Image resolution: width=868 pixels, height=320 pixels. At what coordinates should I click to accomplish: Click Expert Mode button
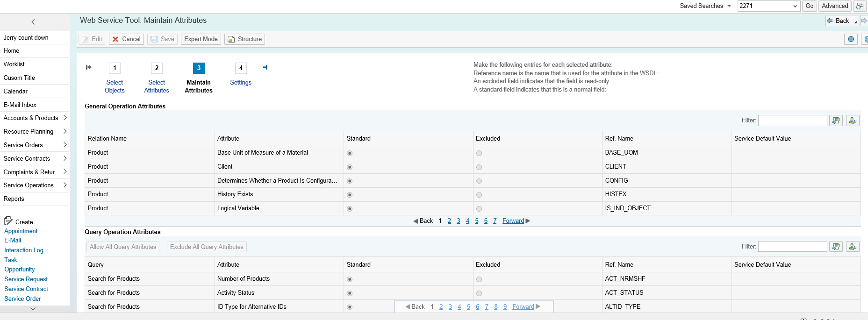tap(201, 39)
